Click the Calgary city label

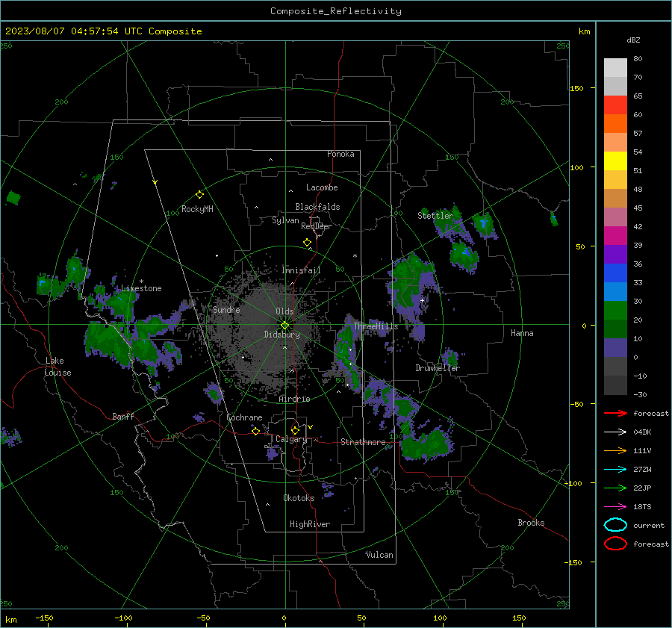(291, 439)
